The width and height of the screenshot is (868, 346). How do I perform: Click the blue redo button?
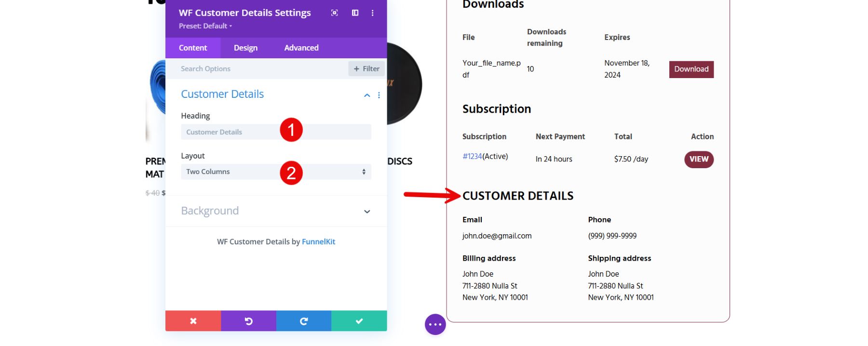[x=304, y=321]
